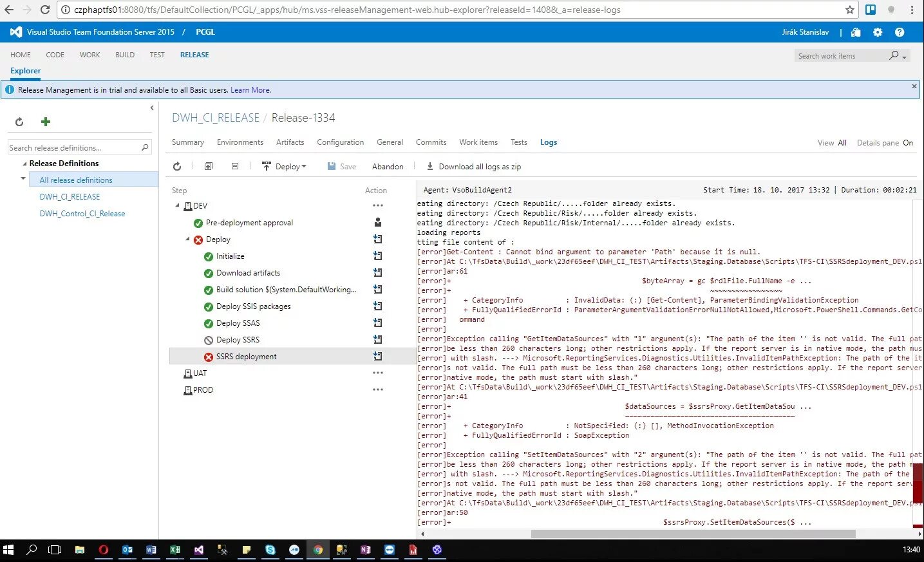The height and width of the screenshot is (562, 924).
Task: Open the marketplace bag icon in header
Action: (x=856, y=32)
